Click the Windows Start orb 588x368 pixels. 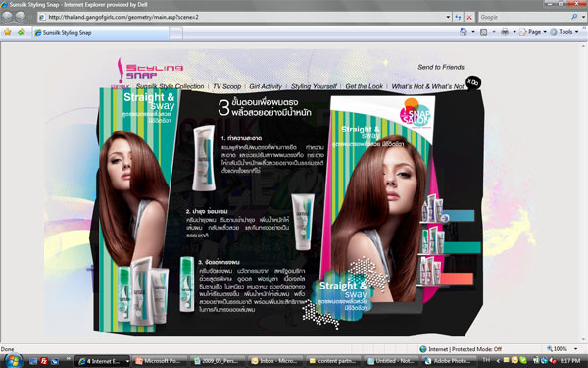coord(13,360)
